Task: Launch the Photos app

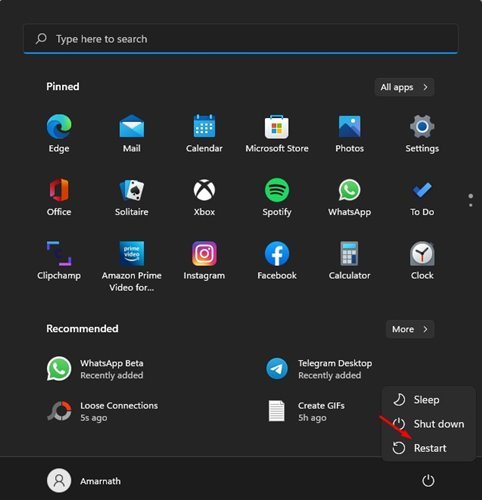Action: tap(349, 133)
